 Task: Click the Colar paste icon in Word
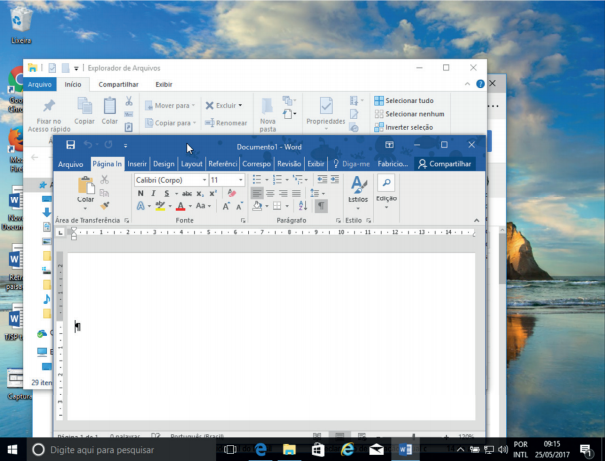point(86,186)
